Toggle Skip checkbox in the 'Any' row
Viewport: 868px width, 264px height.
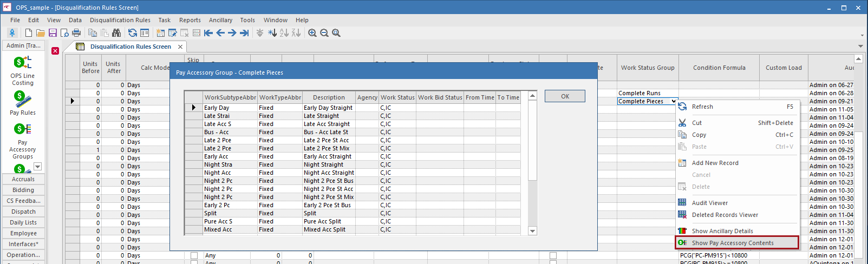(x=194, y=255)
